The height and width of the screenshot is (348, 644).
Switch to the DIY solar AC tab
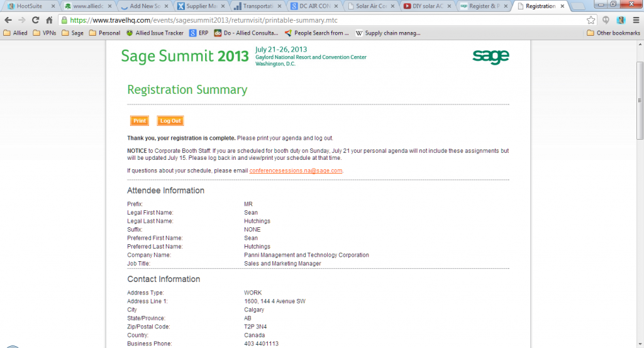pos(428,6)
